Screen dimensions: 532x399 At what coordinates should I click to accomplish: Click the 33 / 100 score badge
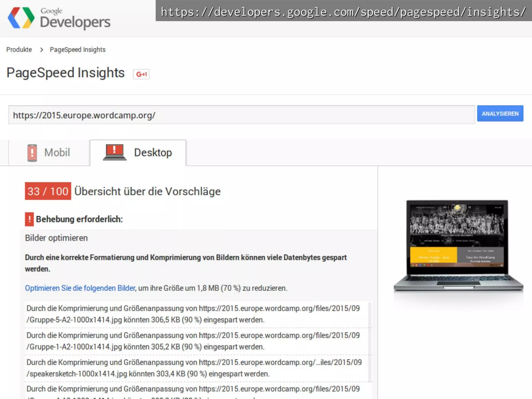click(48, 191)
